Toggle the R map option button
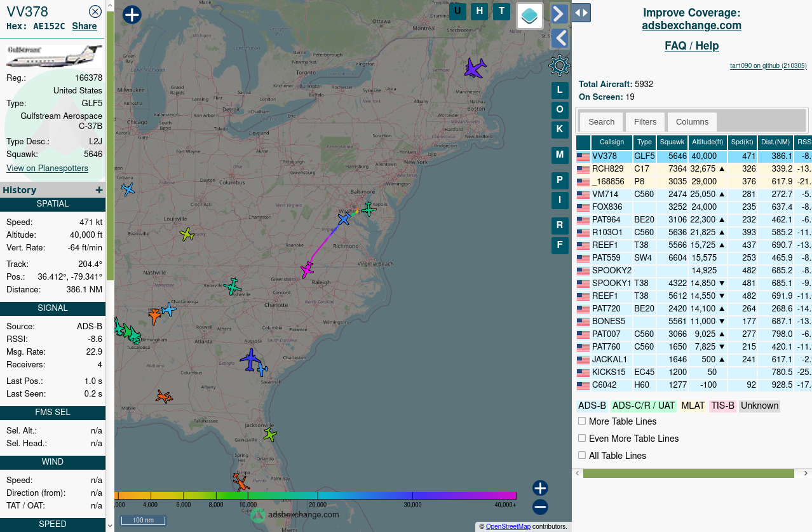 (x=560, y=226)
